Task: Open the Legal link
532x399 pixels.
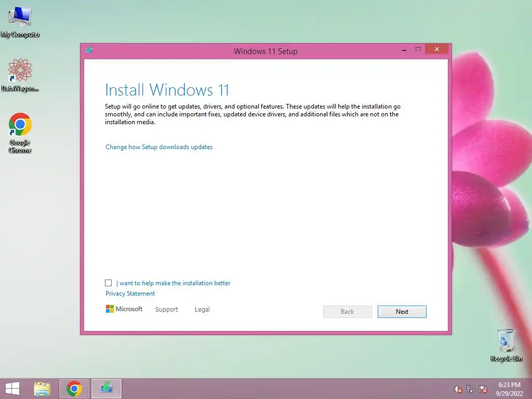Action: tap(202, 310)
